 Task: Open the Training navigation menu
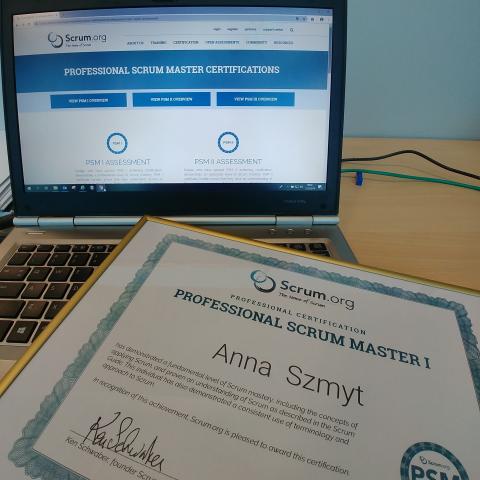pos(158,43)
